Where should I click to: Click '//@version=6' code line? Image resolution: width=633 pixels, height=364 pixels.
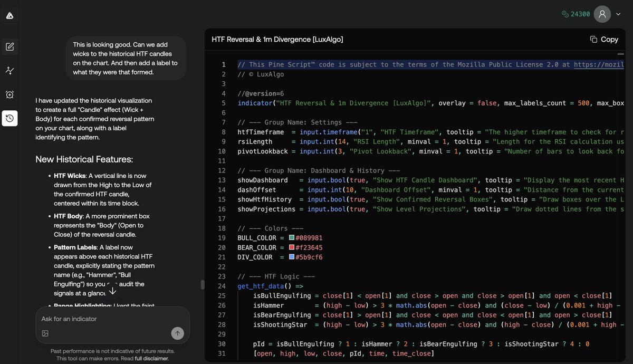tap(261, 93)
